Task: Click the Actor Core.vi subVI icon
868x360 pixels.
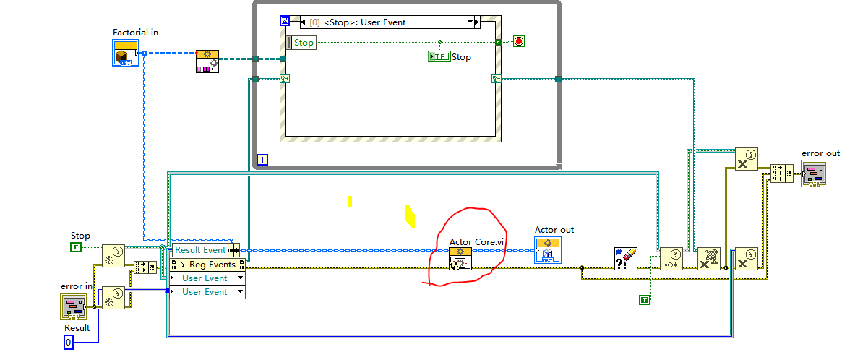Action: [x=460, y=258]
